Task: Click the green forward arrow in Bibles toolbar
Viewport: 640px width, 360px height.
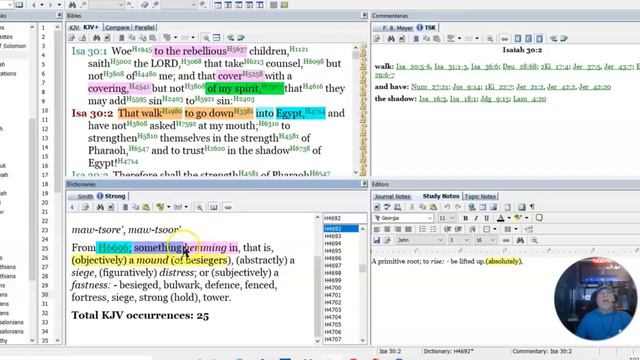Action: pyautogui.click(x=241, y=38)
